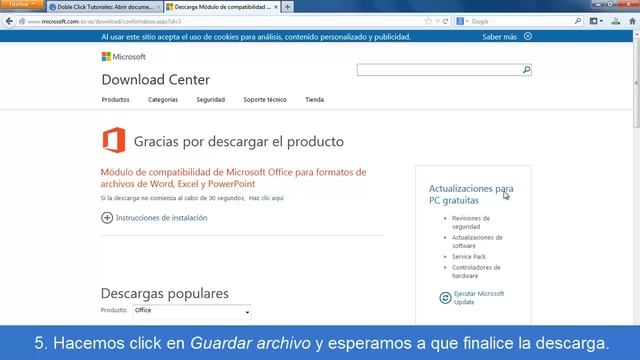Dismiss the cookie notice with the X icon
640x360 pixels.
528,36
